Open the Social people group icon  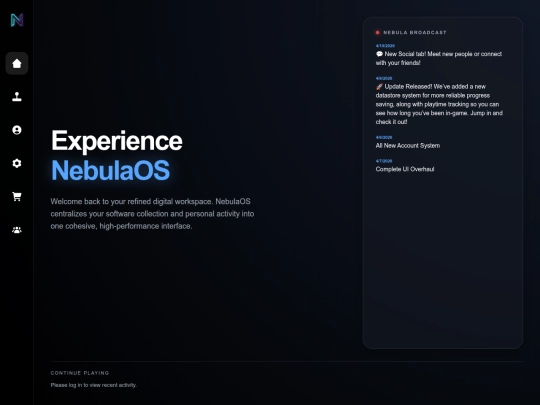(x=17, y=230)
